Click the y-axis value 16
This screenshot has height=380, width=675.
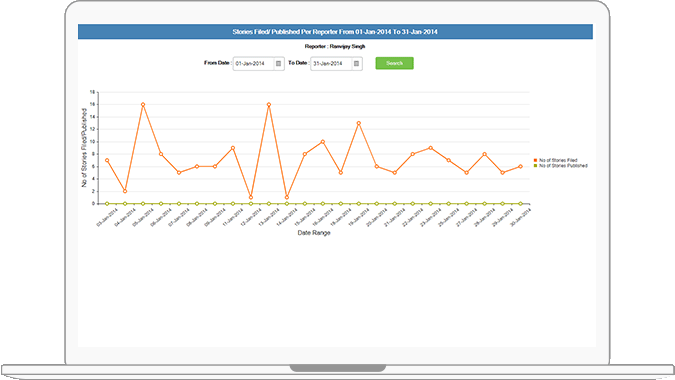pyautogui.click(x=92, y=105)
